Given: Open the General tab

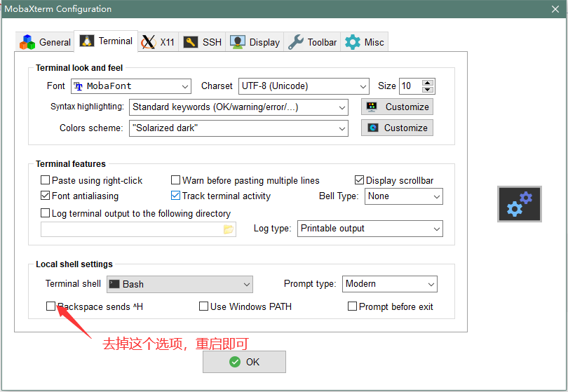Looking at the screenshot, I should click(x=45, y=42).
